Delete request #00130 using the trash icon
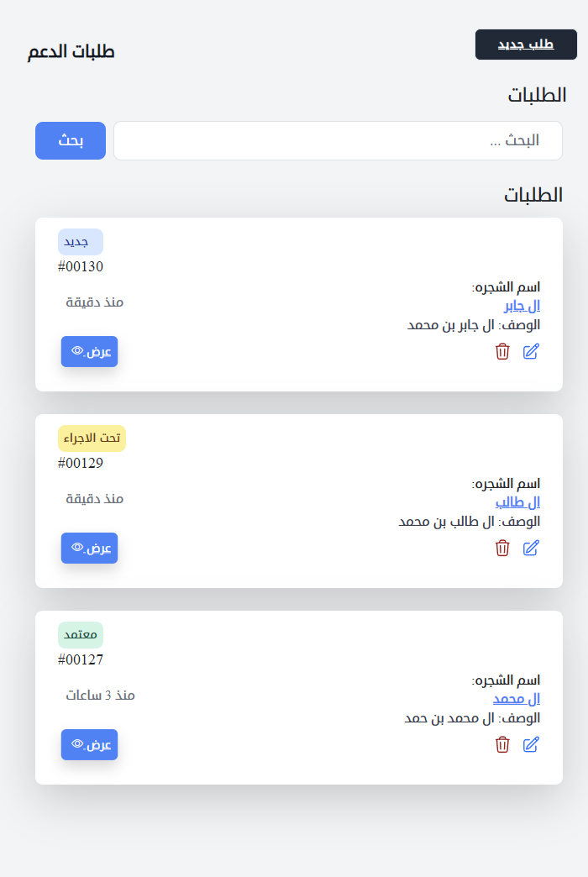The image size is (588, 877). coord(502,352)
